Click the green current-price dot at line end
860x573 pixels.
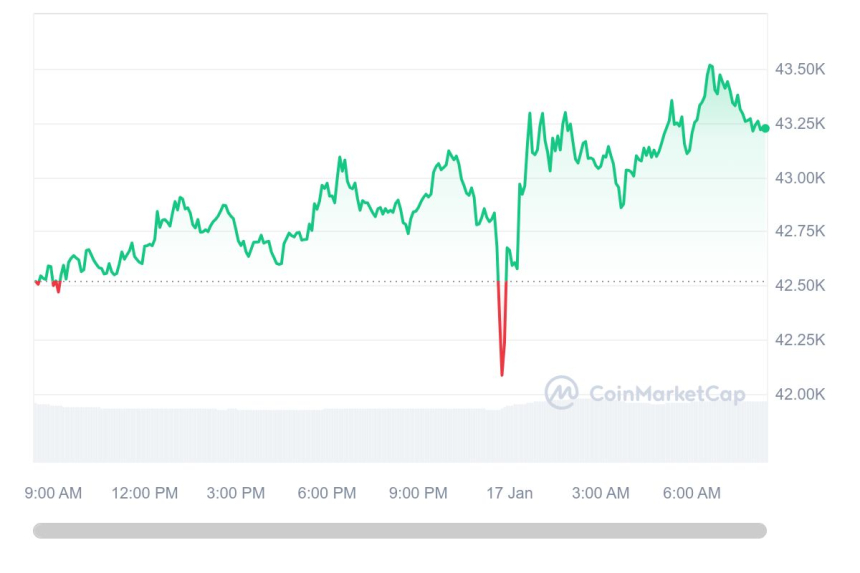765,128
